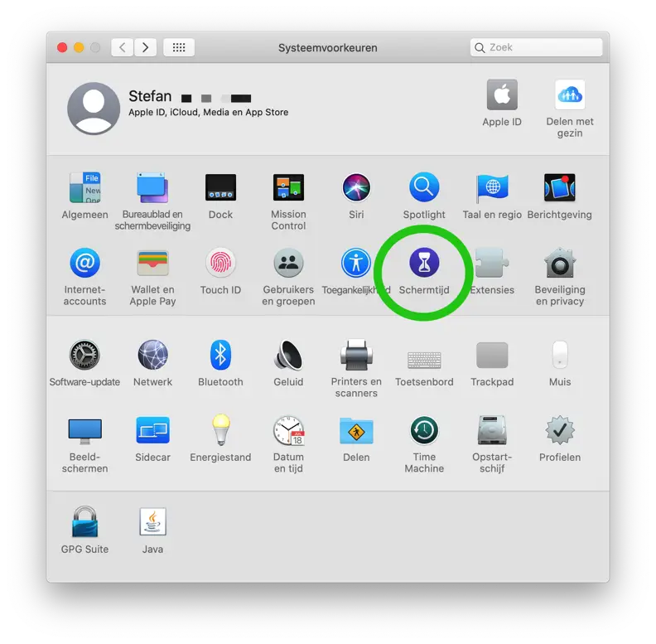Open the Delen sharing pane
The width and height of the screenshot is (656, 644).
pyautogui.click(x=356, y=430)
